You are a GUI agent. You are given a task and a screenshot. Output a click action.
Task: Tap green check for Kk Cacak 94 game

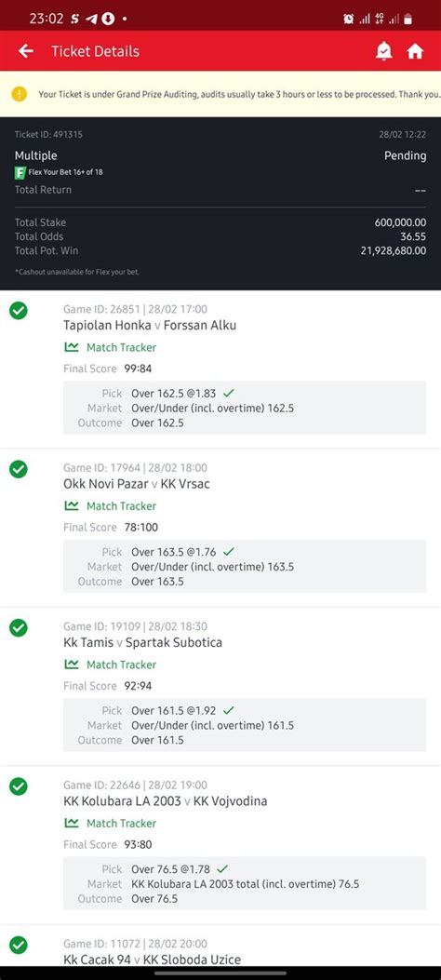point(19,945)
